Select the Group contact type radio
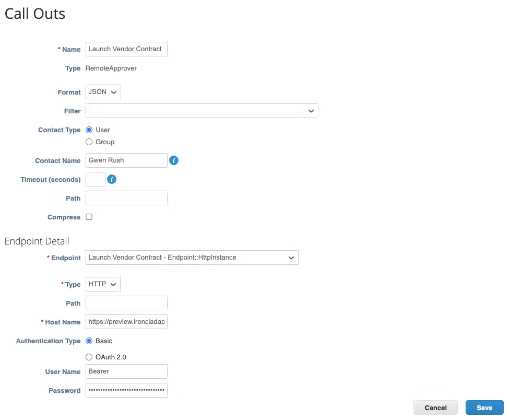510x420 pixels. click(89, 142)
